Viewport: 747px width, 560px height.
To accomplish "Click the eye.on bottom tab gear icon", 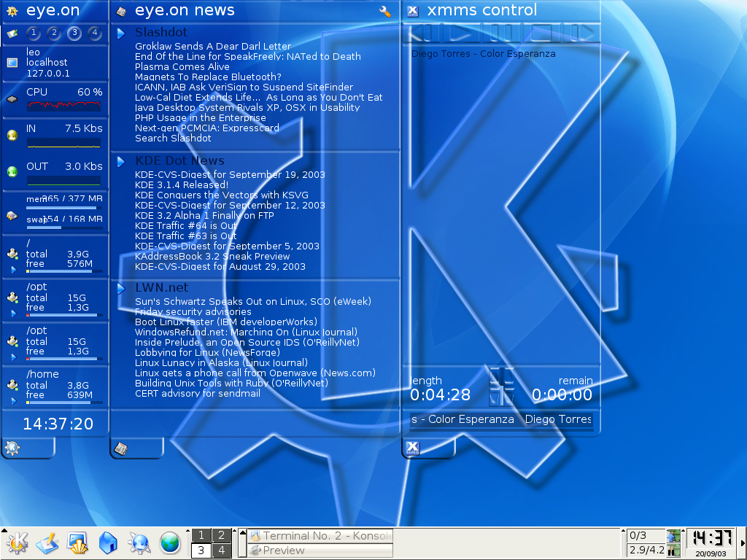I will click(x=12, y=448).
